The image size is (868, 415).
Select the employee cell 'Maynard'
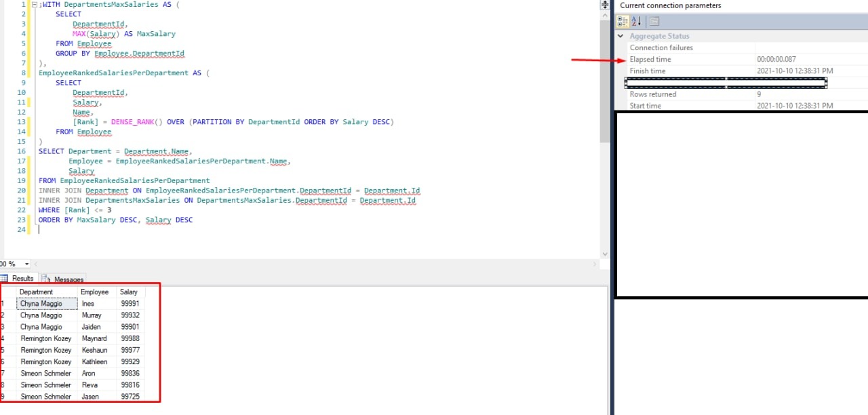pos(97,338)
